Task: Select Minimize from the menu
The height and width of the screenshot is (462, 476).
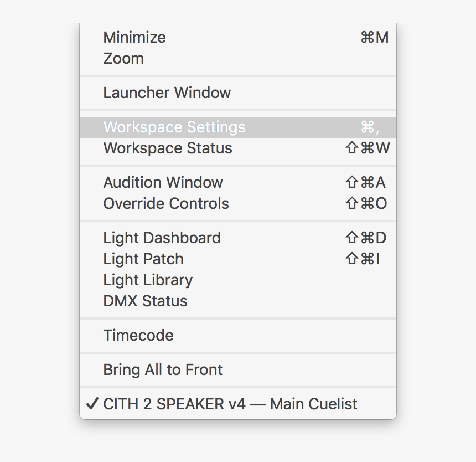Action: (x=134, y=37)
